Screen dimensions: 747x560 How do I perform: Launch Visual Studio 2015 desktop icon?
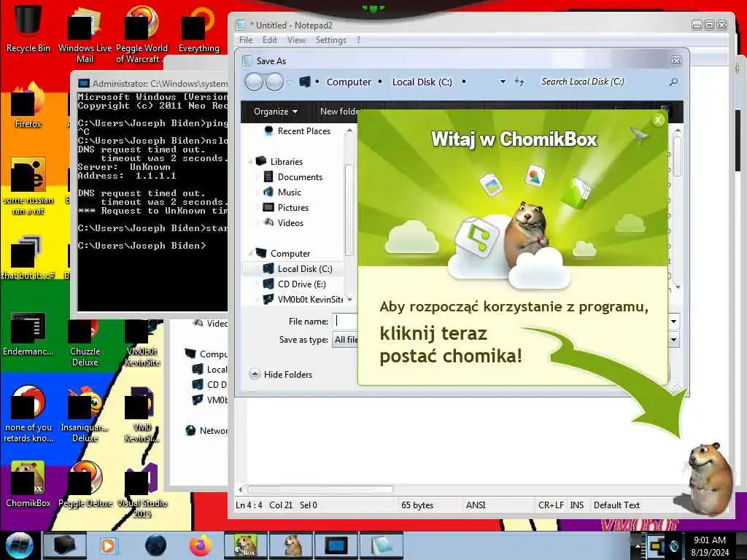(x=142, y=491)
